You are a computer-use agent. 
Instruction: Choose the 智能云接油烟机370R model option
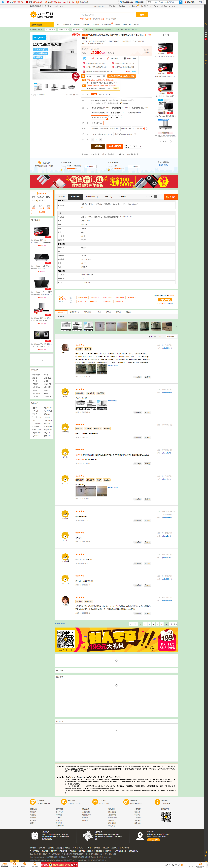coord(118,113)
